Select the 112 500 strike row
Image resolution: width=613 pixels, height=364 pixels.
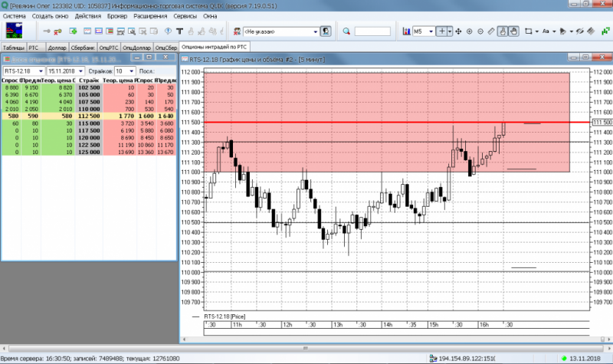click(89, 116)
